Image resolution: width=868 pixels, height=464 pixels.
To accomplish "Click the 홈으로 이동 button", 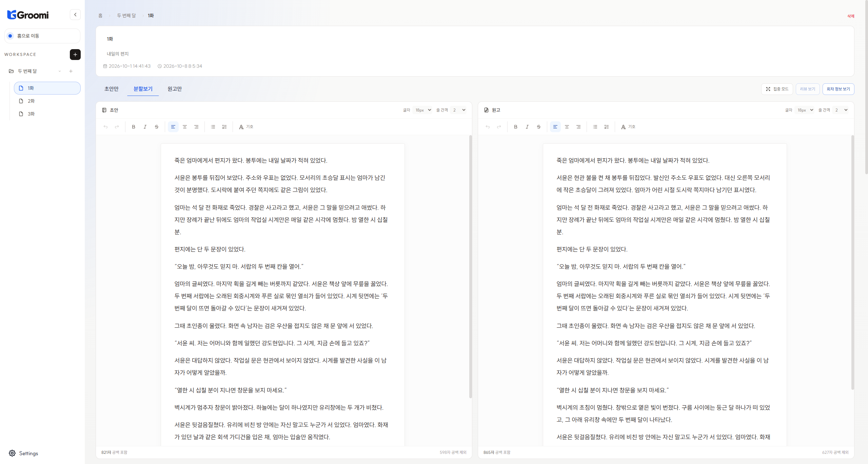I will 42,36.
